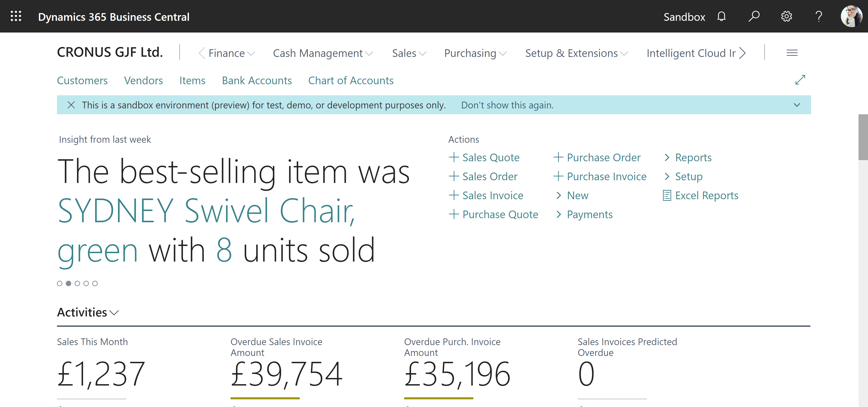This screenshot has width=868, height=407.
Task: Expand the Finance menu
Action: pyautogui.click(x=231, y=53)
